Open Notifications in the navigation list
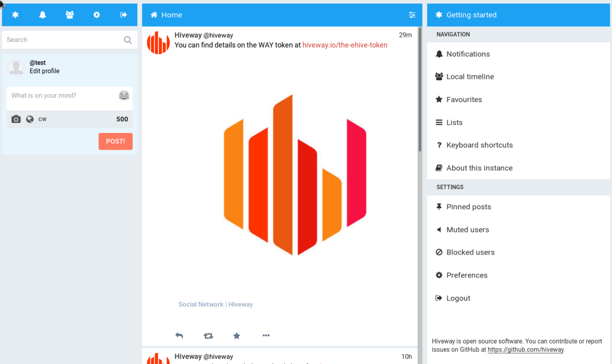The image size is (612, 364). point(518,54)
